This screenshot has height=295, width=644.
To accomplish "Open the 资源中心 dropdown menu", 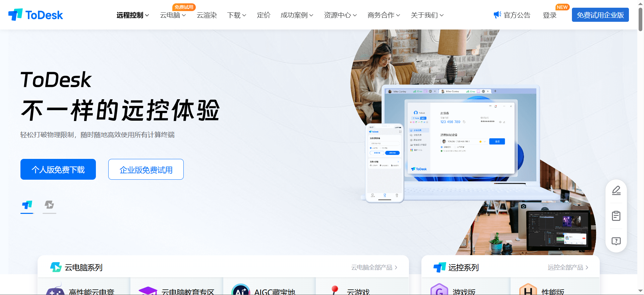I will pos(340,15).
